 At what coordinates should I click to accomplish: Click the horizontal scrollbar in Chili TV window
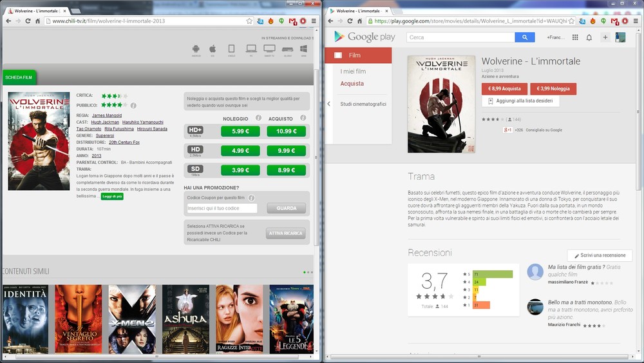point(158,356)
